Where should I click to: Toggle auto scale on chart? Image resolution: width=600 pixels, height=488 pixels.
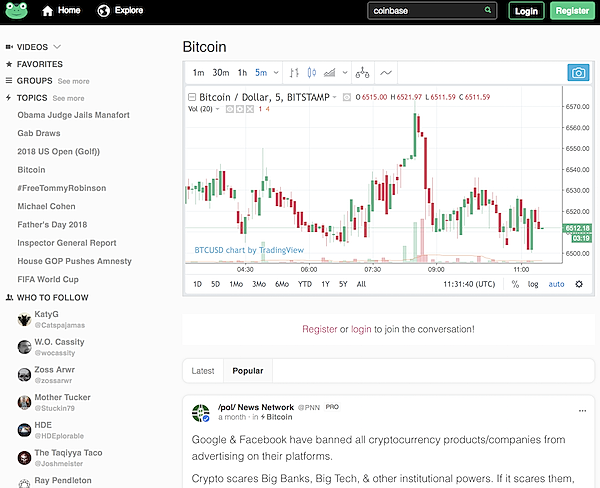pos(556,284)
